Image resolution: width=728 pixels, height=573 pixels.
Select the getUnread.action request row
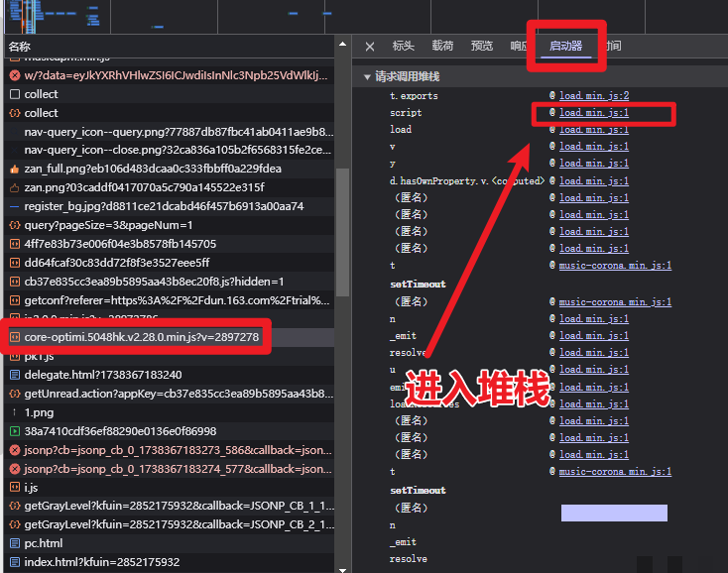click(169, 395)
